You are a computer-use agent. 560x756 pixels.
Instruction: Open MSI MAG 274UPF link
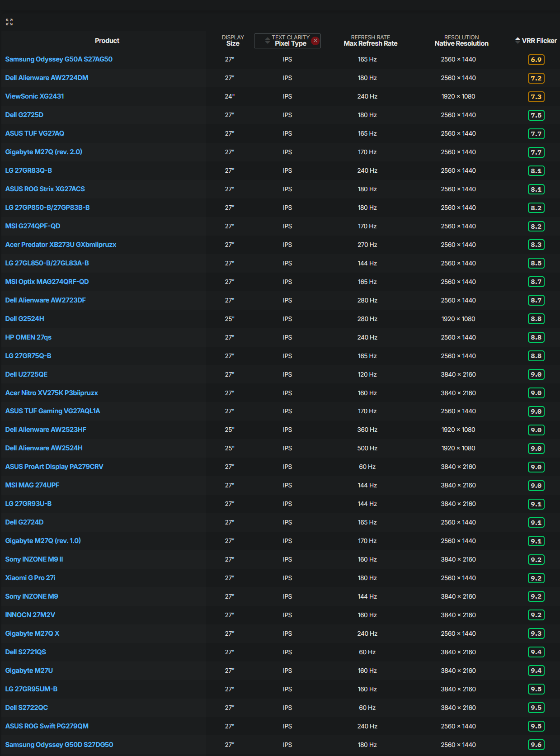tap(32, 485)
